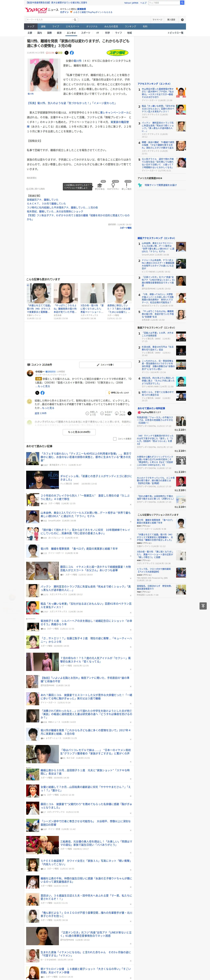
Task: Click the Yahoo! JAPAN ニュース logo
Action: pos(42,10)
